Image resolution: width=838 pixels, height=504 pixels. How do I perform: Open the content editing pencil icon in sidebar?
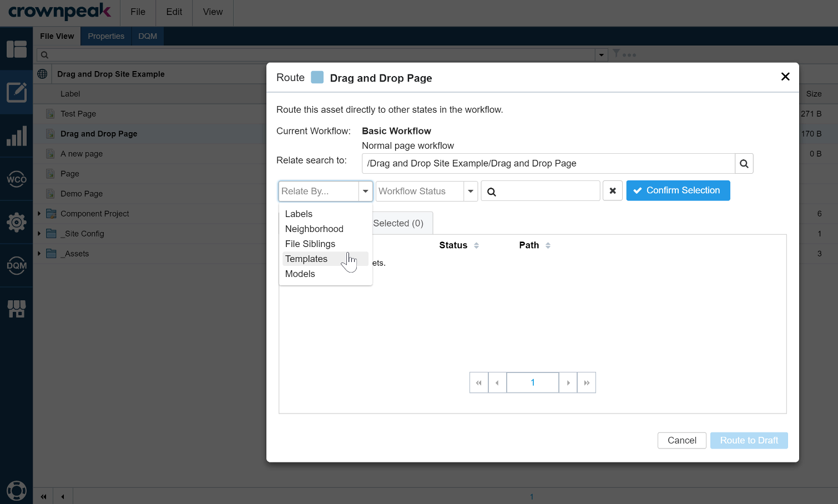pyautogui.click(x=17, y=92)
